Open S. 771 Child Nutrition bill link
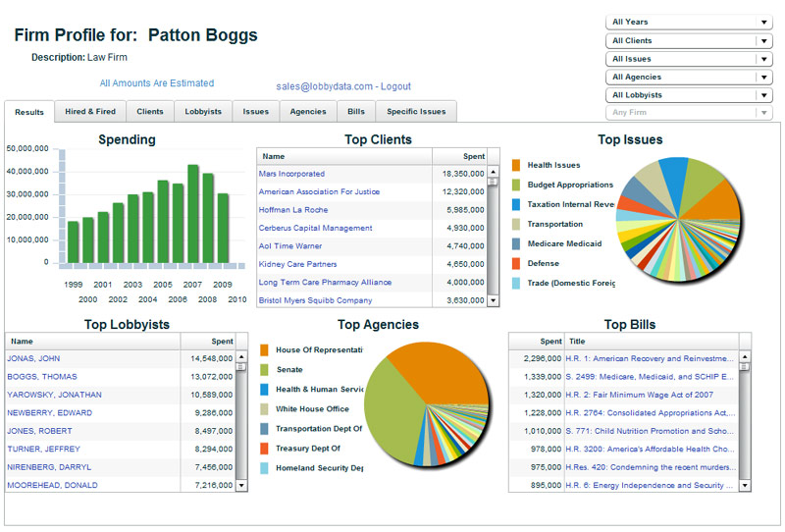The image size is (785, 532). [650, 431]
